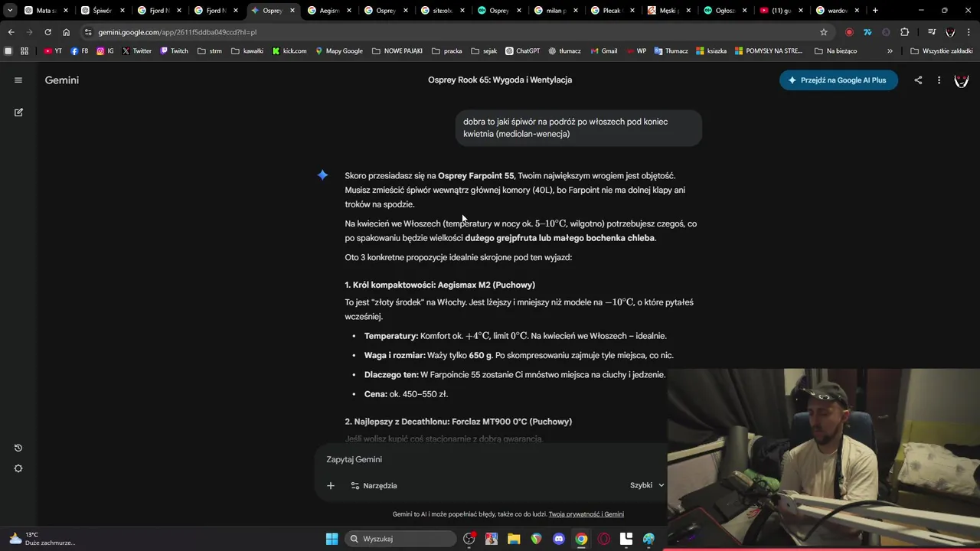Viewport: 980px width, 551px height.
Task: Open the Chrome extensions puzzle icon
Action: (905, 32)
